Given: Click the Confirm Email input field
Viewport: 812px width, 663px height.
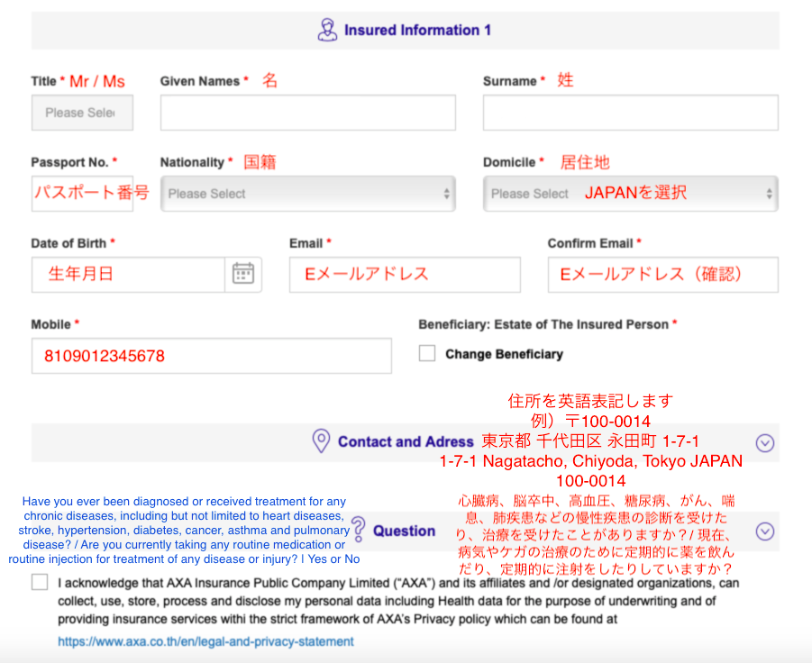Looking at the screenshot, I should click(663, 275).
